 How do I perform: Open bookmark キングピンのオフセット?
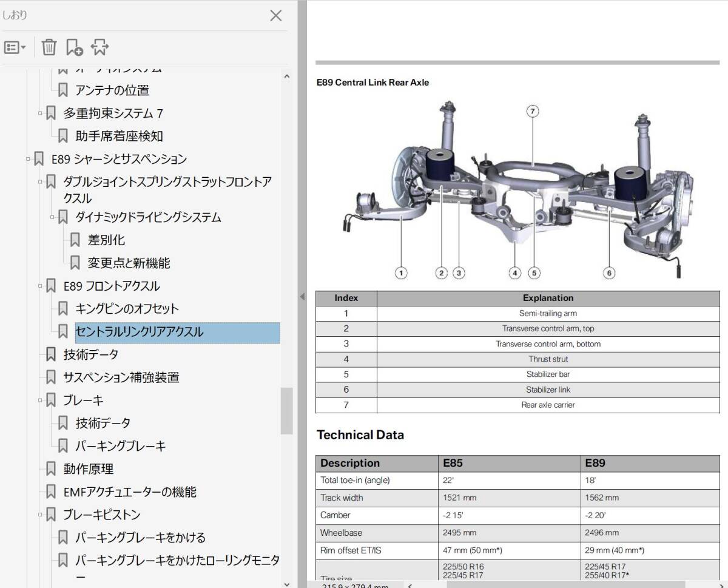(x=127, y=309)
